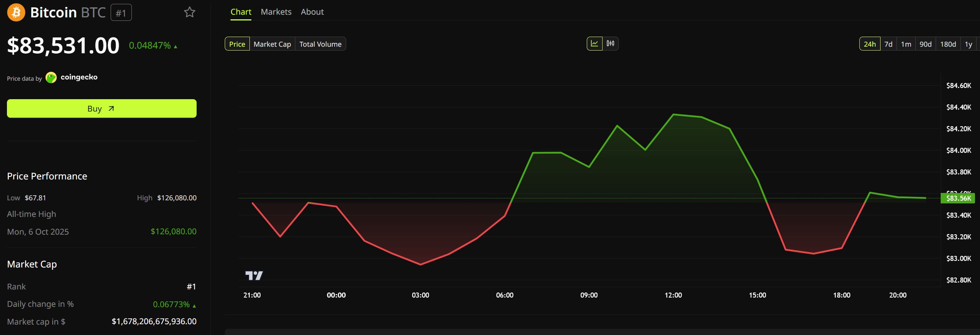Click the Low $67.81 value
Viewport: 980px width, 335px height.
click(35, 198)
